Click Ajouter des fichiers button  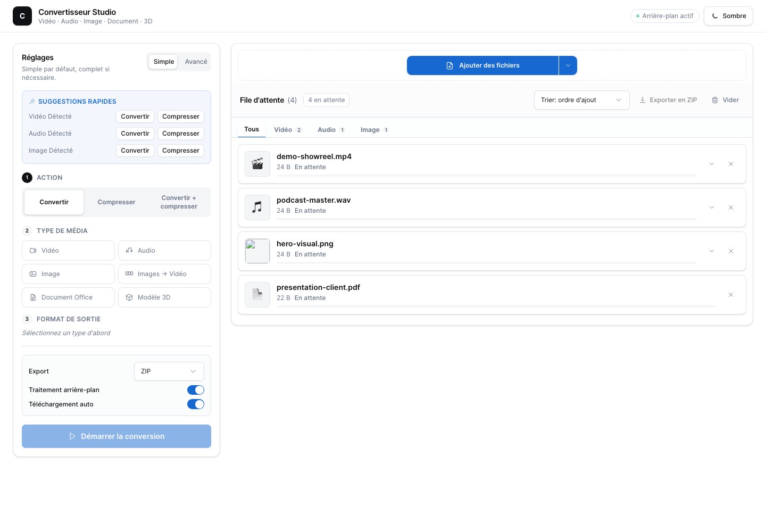[482, 65]
